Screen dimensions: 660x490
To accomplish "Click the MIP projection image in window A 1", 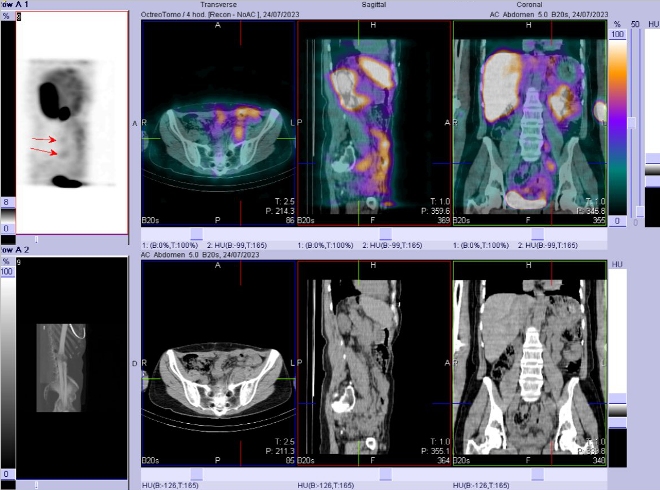I will point(71,123).
